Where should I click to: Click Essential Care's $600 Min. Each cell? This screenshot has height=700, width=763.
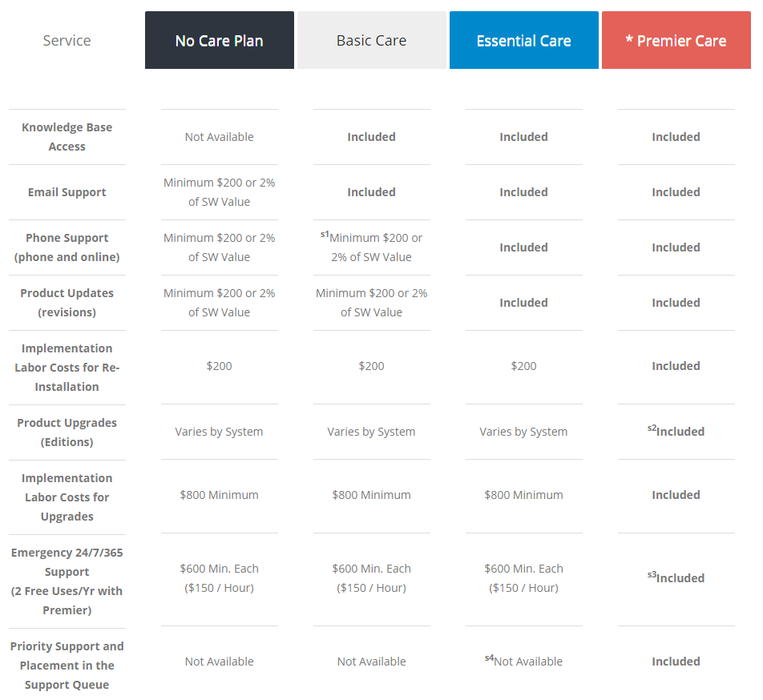pyautogui.click(x=523, y=569)
